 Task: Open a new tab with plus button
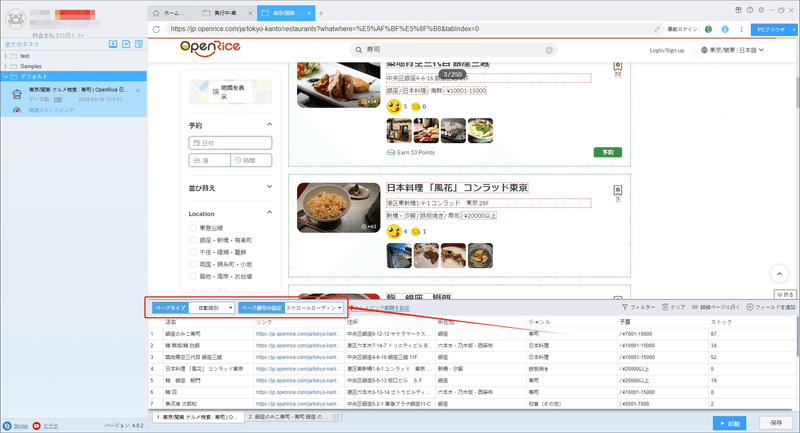[x=321, y=13]
